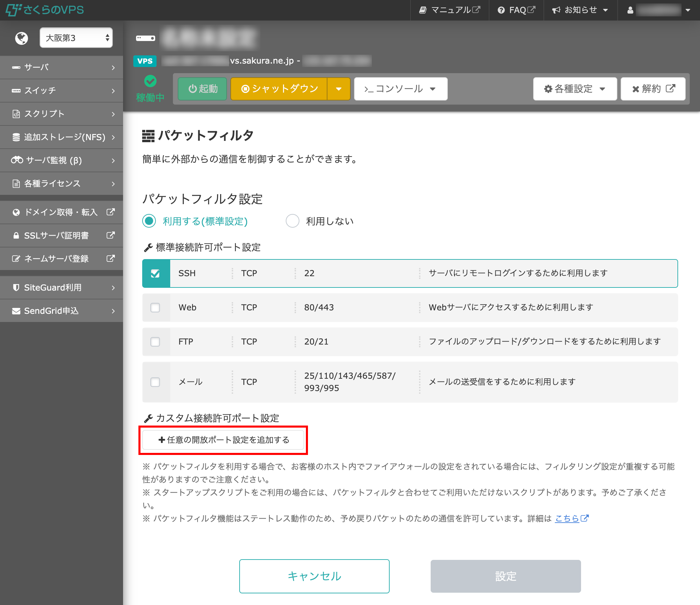Click the globe region icon in sidebar
Viewport: 700px width, 605px height.
[x=22, y=38]
